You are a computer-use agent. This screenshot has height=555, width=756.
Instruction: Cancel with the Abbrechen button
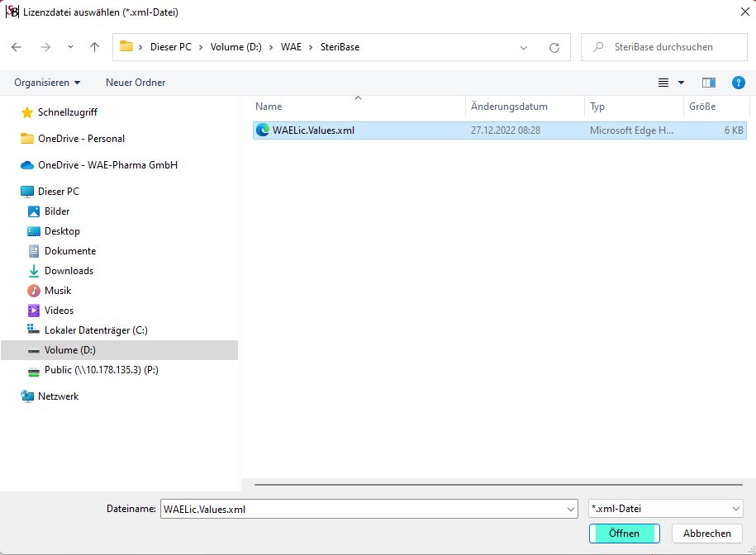[706, 534]
